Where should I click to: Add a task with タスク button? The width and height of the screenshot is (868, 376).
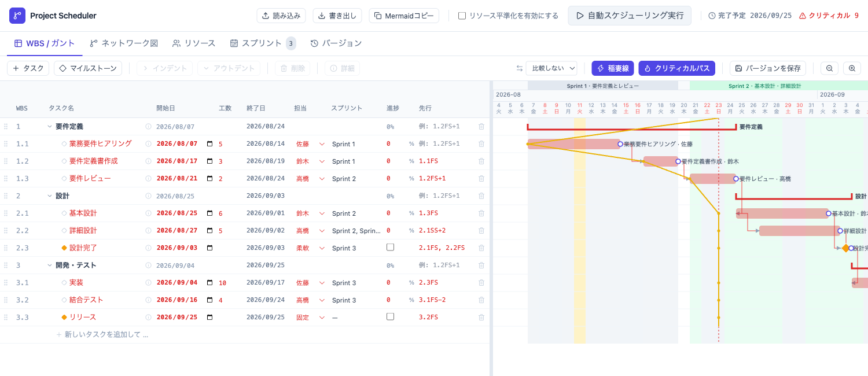[x=28, y=68]
